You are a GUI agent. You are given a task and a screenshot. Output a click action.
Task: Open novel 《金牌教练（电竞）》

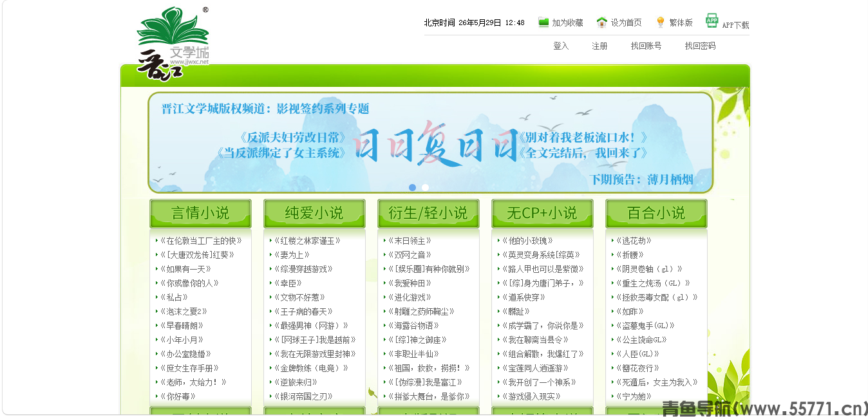coord(312,368)
